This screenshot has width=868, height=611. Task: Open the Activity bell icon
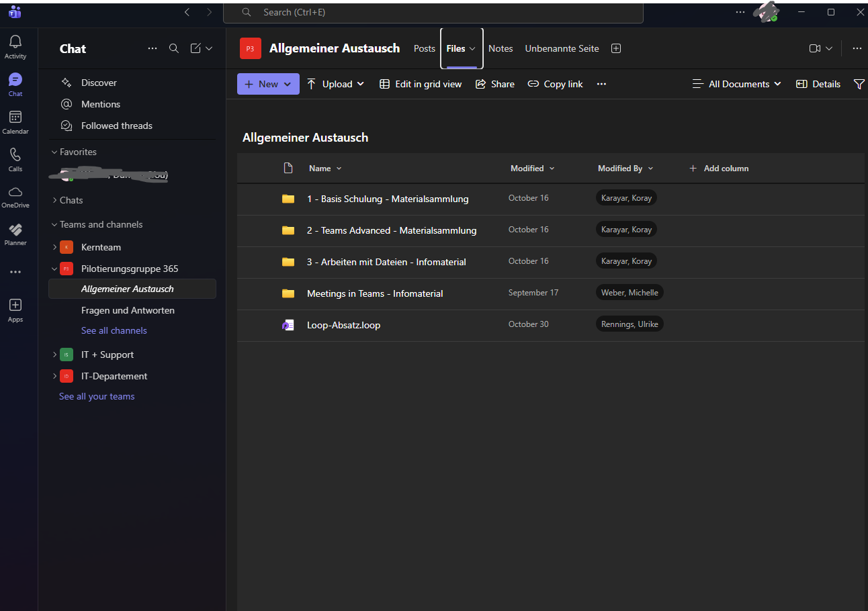tap(15, 43)
